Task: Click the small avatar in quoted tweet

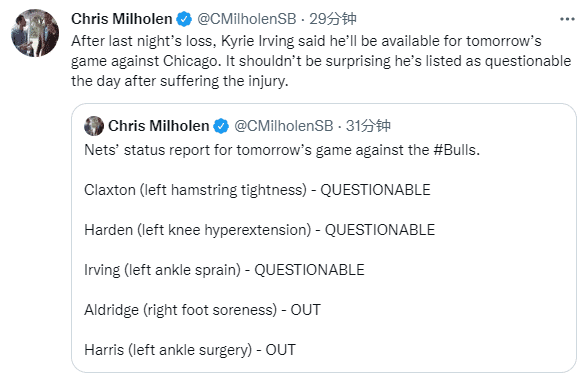Action: (94, 126)
